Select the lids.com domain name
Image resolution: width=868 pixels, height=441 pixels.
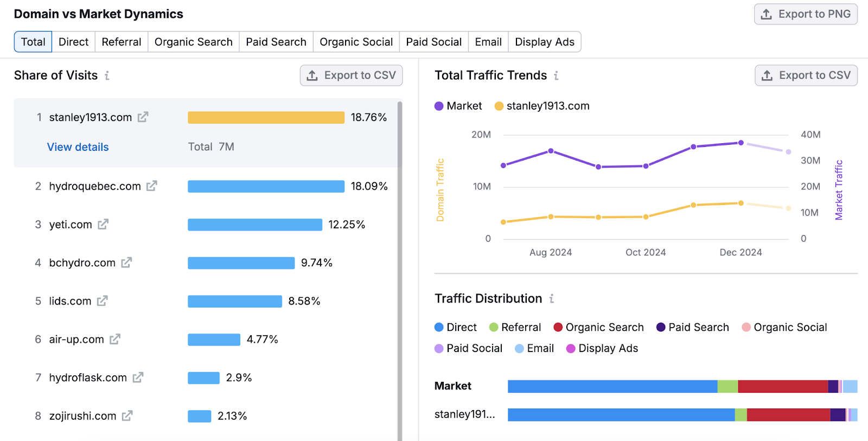pyautogui.click(x=71, y=301)
